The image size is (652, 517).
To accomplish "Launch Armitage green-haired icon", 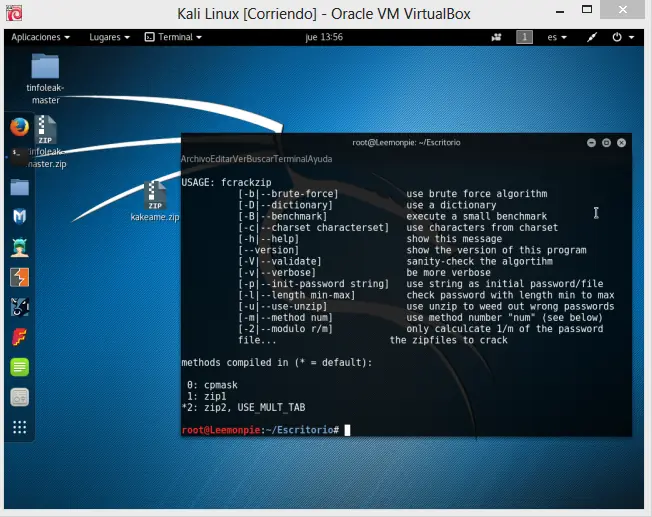I will click(x=20, y=247).
